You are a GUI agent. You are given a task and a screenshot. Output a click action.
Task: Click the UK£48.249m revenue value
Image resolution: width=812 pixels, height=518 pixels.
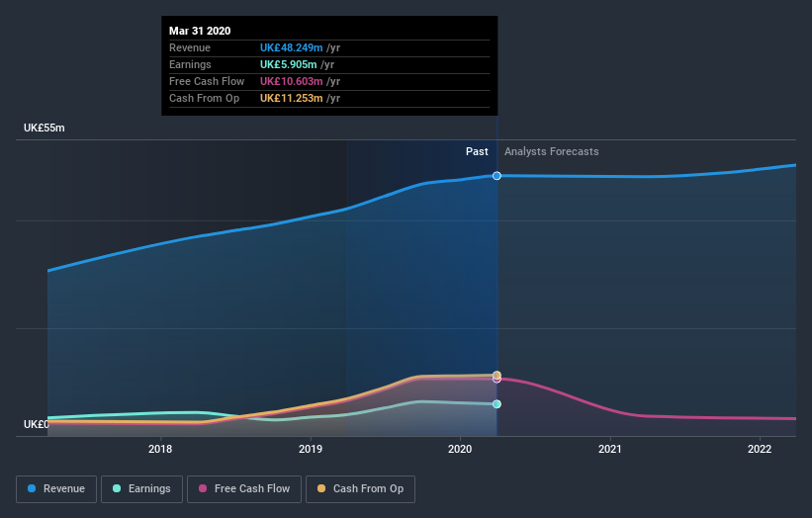291,47
